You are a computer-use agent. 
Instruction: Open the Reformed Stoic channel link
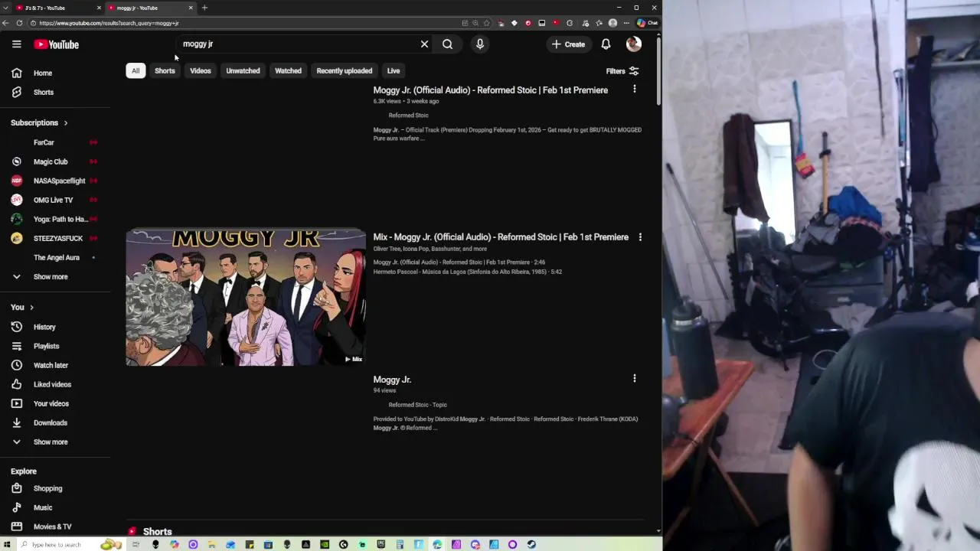[x=408, y=116]
